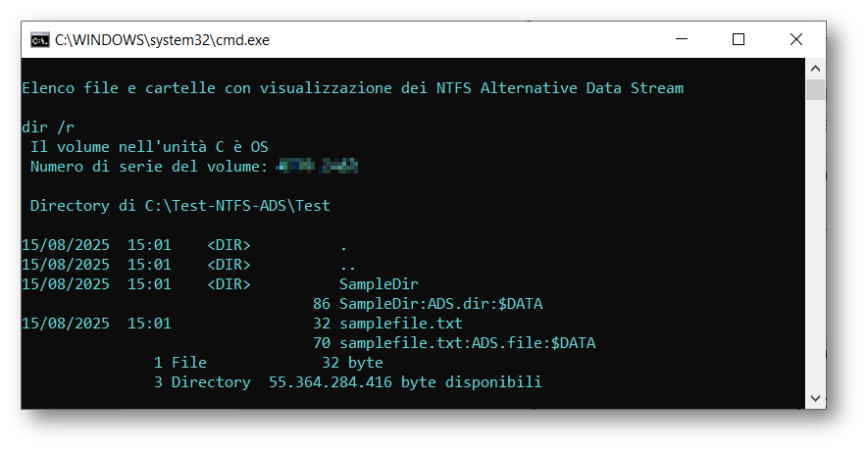The image size is (868, 451).
Task: Click the SampleDir directory entry
Action: [x=379, y=284]
